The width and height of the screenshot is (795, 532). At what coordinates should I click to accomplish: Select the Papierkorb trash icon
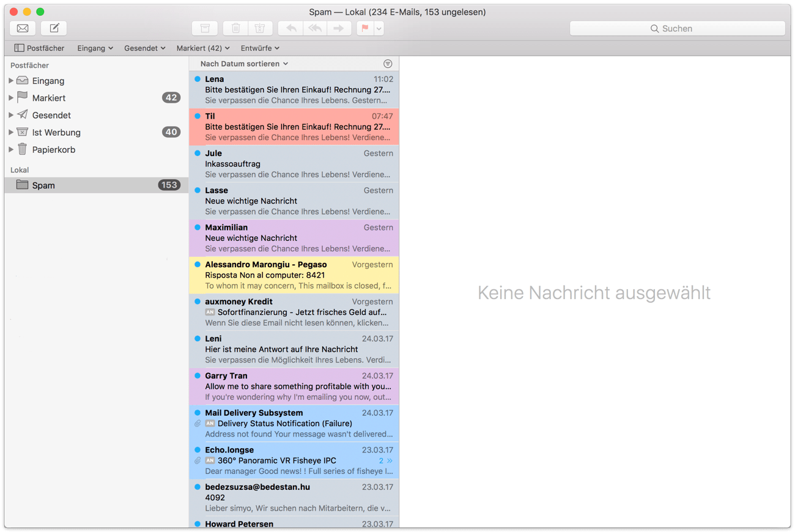(x=23, y=149)
